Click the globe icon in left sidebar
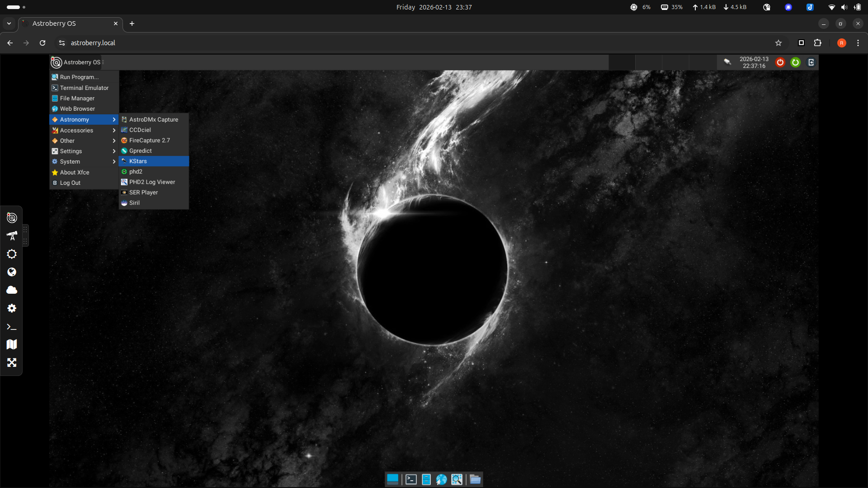This screenshot has height=488, width=868. (12, 272)
